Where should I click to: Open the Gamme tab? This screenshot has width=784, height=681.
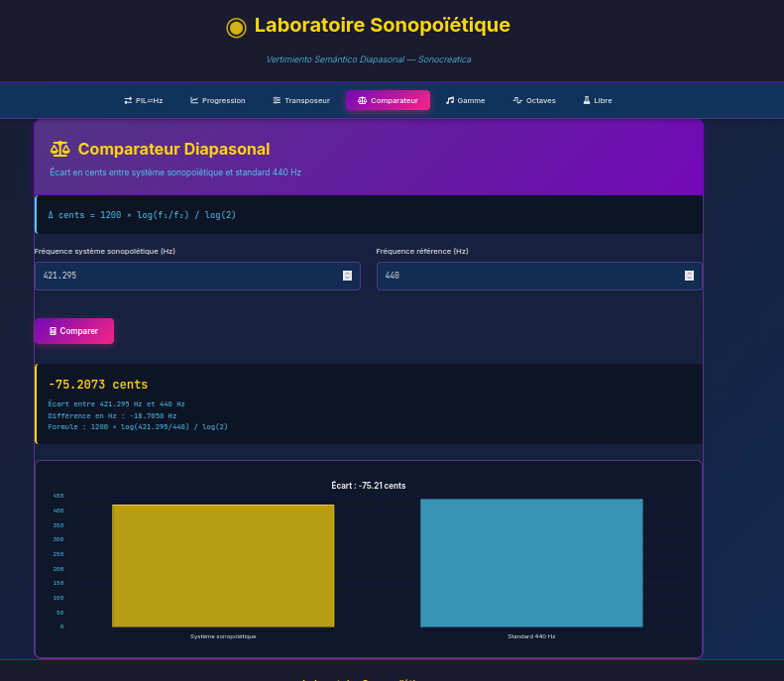point(465,100)
